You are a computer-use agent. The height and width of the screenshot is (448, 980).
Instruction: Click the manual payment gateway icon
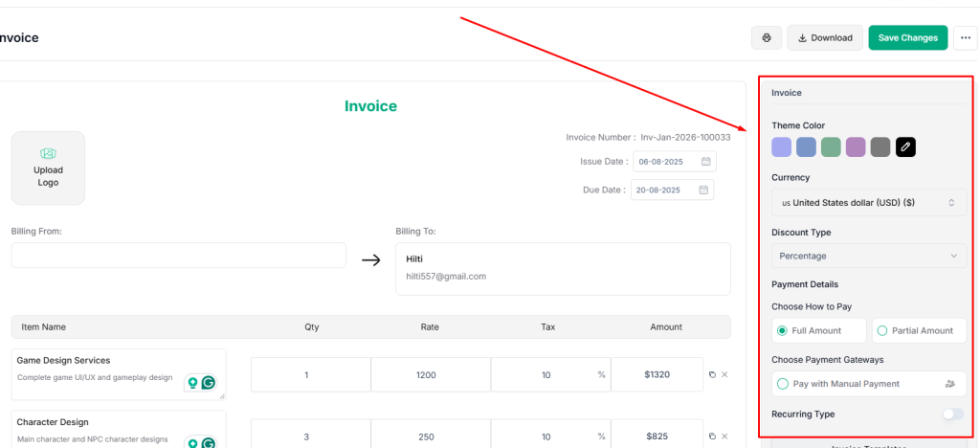pyautogui.click(x=950, y=384)
